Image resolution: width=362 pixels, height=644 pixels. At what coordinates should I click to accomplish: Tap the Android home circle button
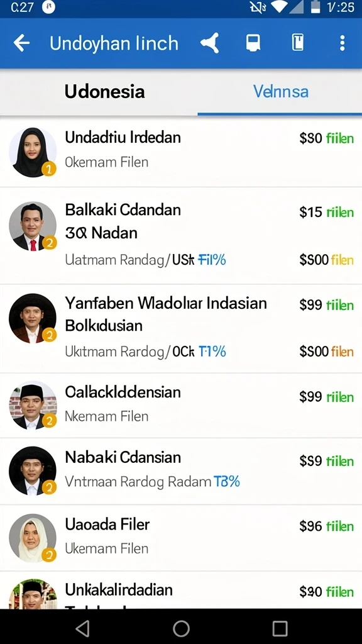pos(181,628)
